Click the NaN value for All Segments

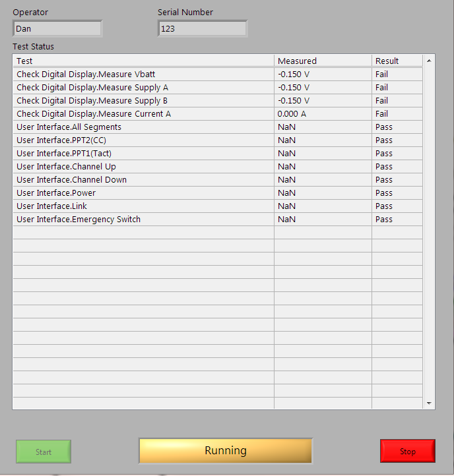point(286,127)
